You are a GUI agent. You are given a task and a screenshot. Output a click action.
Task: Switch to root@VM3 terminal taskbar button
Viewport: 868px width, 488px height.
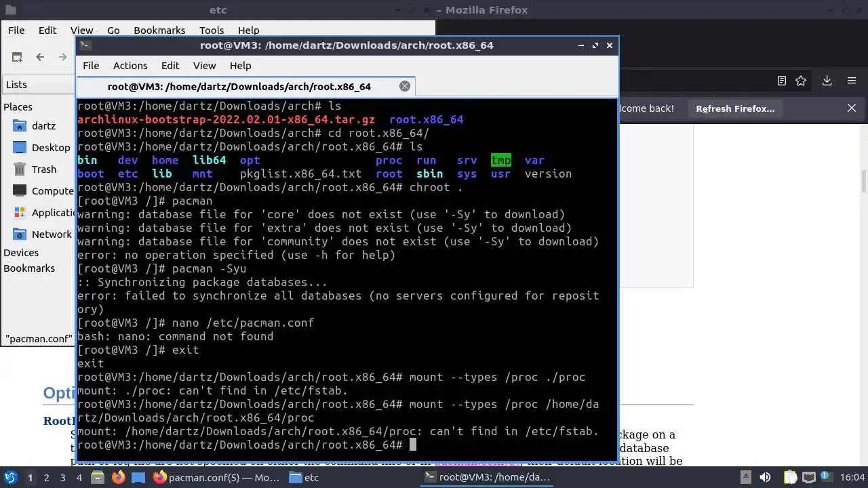pyautogui.click(x=487, y=478)
